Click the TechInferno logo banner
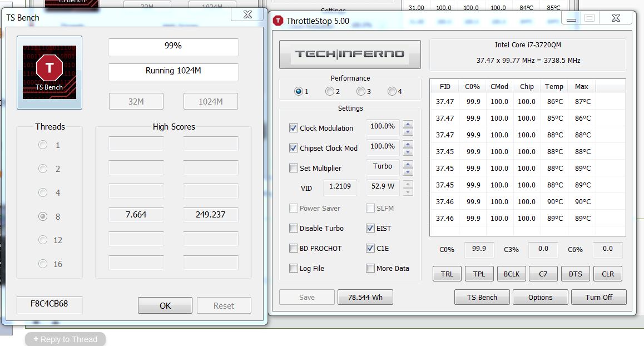The width and height of the screenshot is (644, 346). (350, 55)
